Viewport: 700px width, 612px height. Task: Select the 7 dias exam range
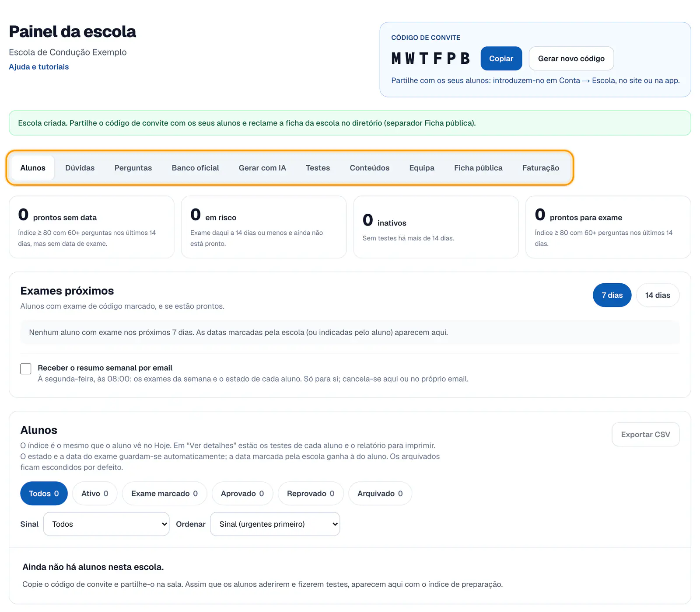click(x=612, y=295)
